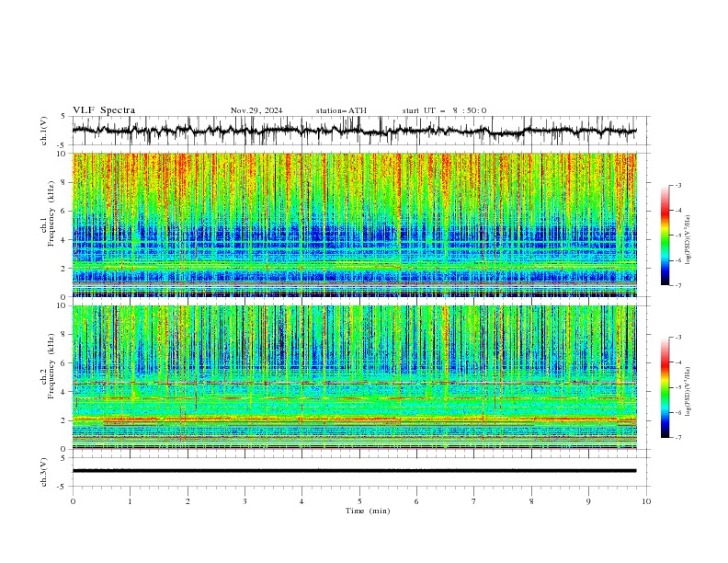Image resolution: width=728 pixels, height=563 pixels.
Task: Click the "2" kHz tick of ch.2 spectrogram
Action: click(64, 420)
